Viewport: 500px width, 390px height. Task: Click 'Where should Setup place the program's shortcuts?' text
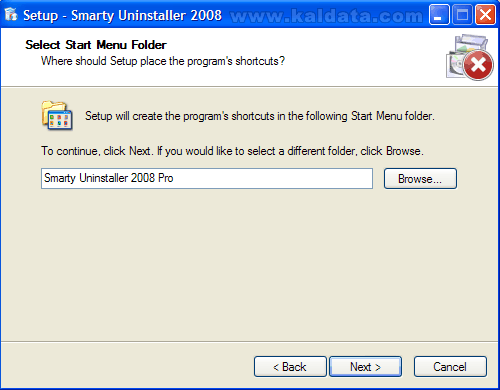163,61
